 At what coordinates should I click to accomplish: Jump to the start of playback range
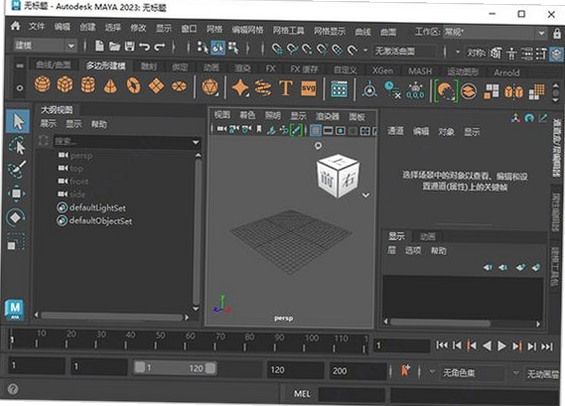pos(442,345)
